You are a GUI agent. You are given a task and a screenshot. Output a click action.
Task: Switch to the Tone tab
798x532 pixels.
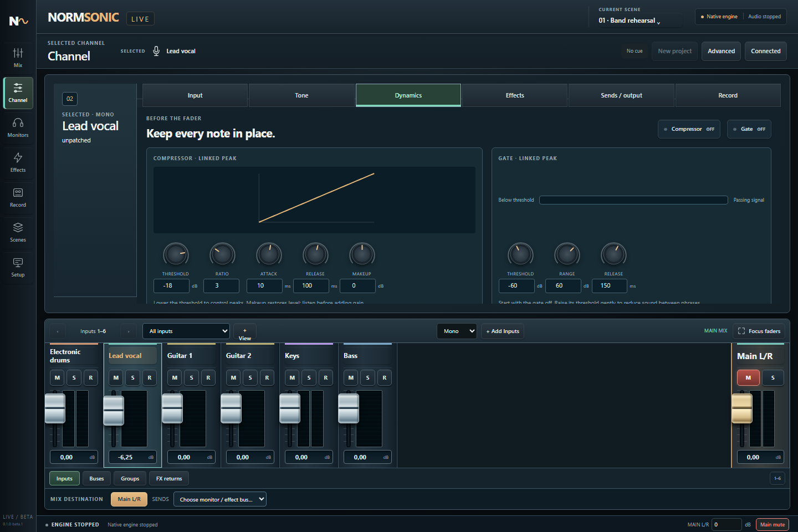coord(301,95)
